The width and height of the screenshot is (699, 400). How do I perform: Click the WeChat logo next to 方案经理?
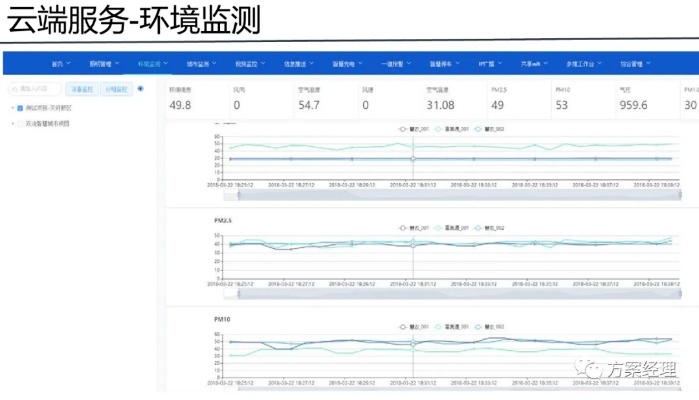[x=594, y=369]
